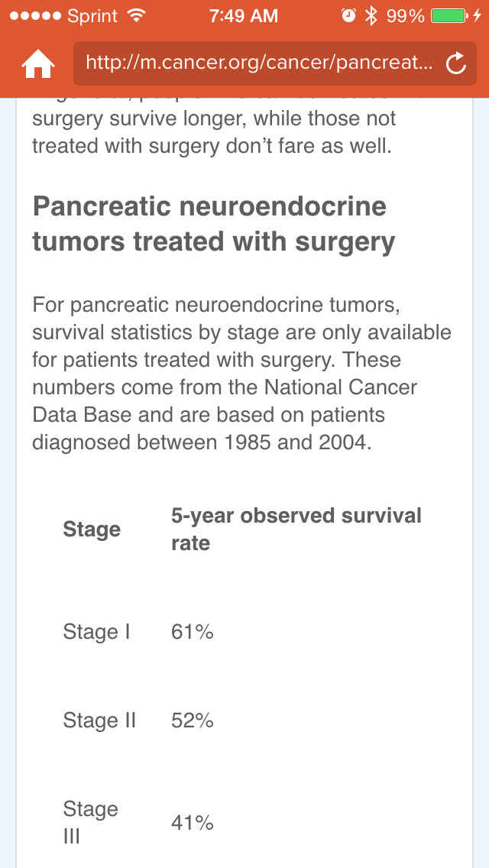Reload the page with the refresh icon

point(455,64)
